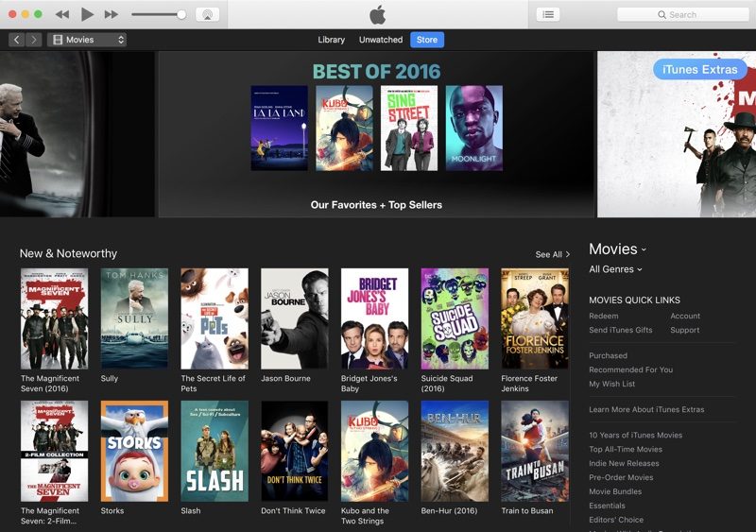This screenshot has height=532, width=756.
Task: Click the filmstrip icon beside Movies
Action: (x=58, y=40)
